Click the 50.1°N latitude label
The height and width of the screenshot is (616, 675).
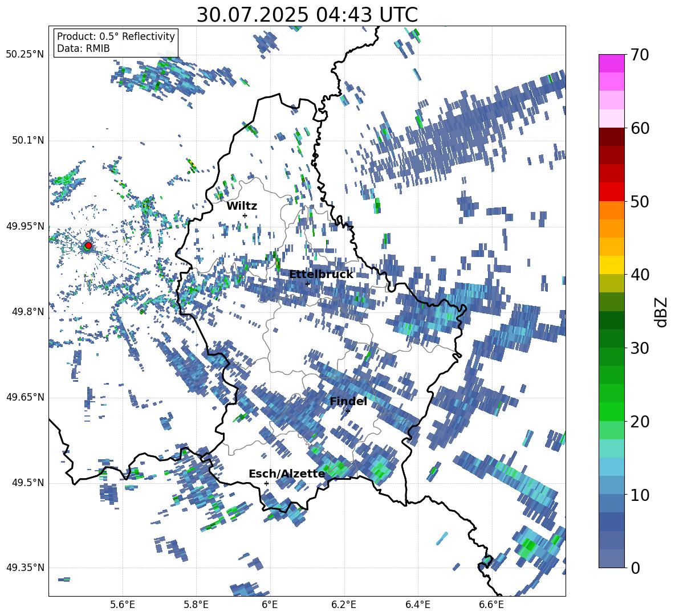click(x=27, y=140)
